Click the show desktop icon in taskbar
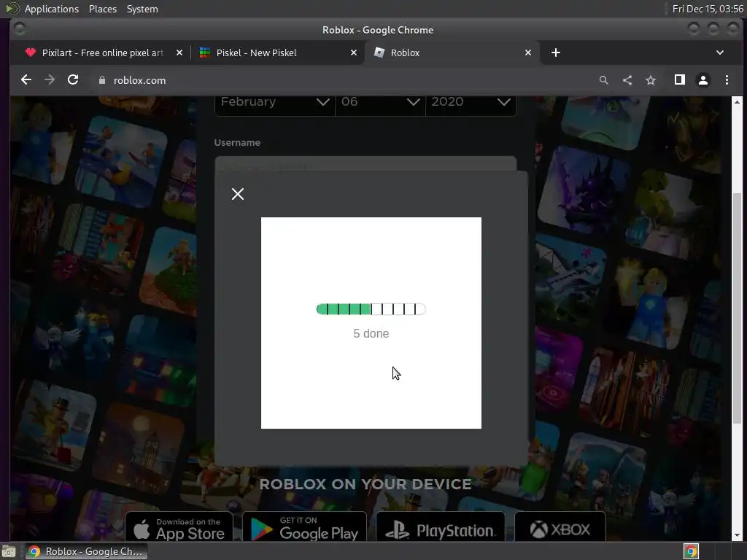 (x=9, y=551)
